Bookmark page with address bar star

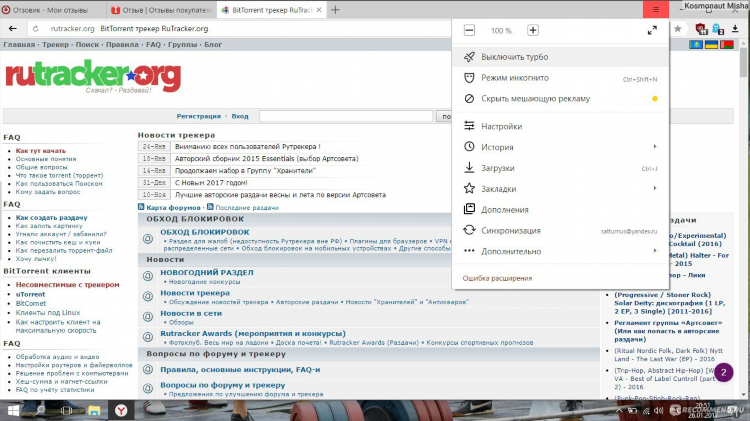pos(678,29)
